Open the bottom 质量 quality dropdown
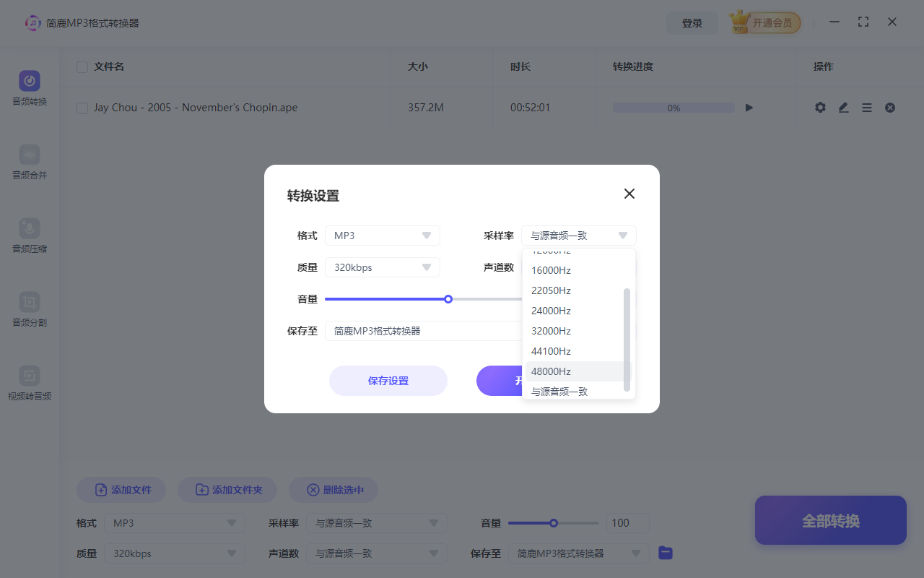Image resolution: width=924 pixels, height=578 pixels. [174, 553]
